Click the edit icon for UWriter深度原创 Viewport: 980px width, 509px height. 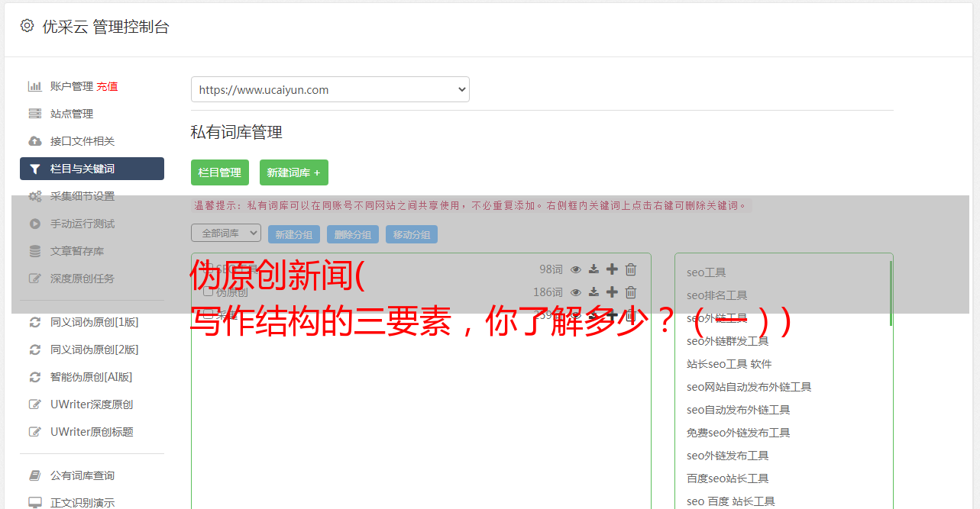click(x=34, y=404)
